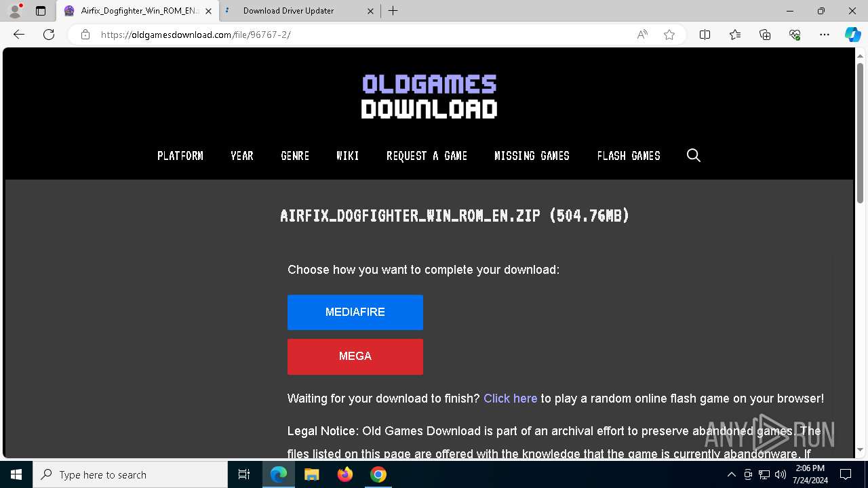Open File Explorer from the taskbar
Screen dimensions: 868x488
311,474
